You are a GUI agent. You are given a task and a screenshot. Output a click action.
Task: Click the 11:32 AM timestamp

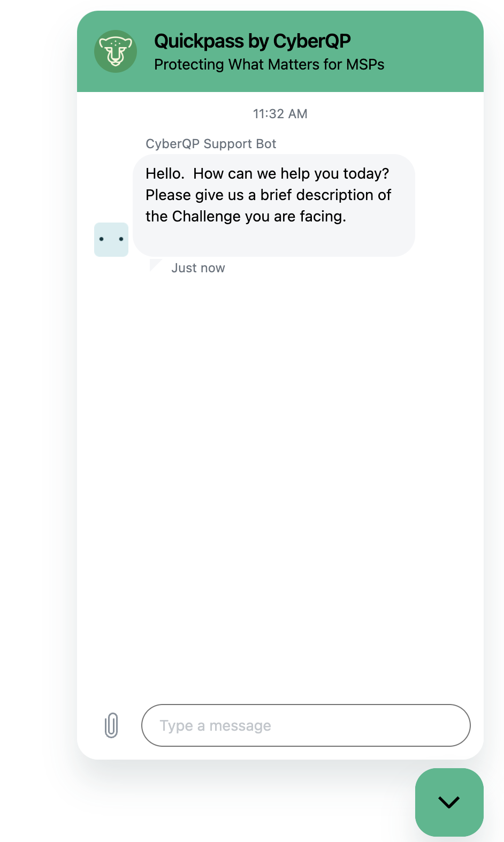(280, 114)
